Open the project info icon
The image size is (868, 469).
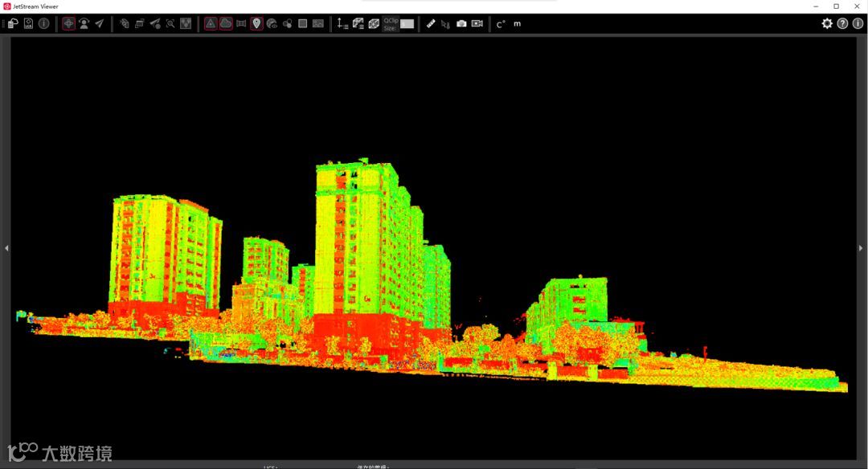44,23
